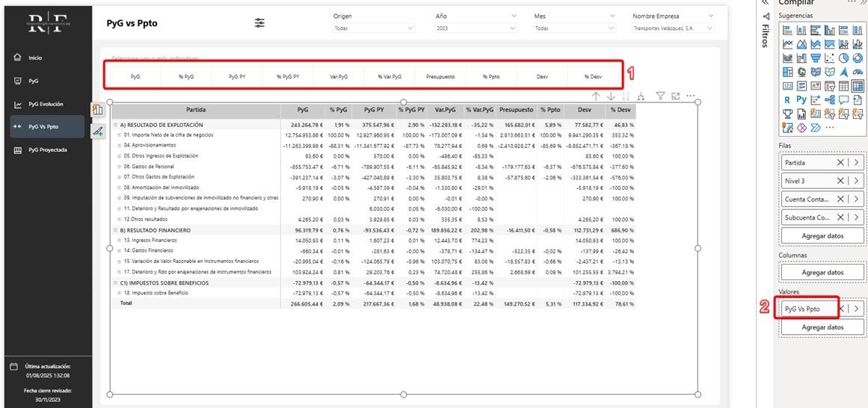Select the slicer visual
Screen dimensions: 868x408
click(829, 86)
